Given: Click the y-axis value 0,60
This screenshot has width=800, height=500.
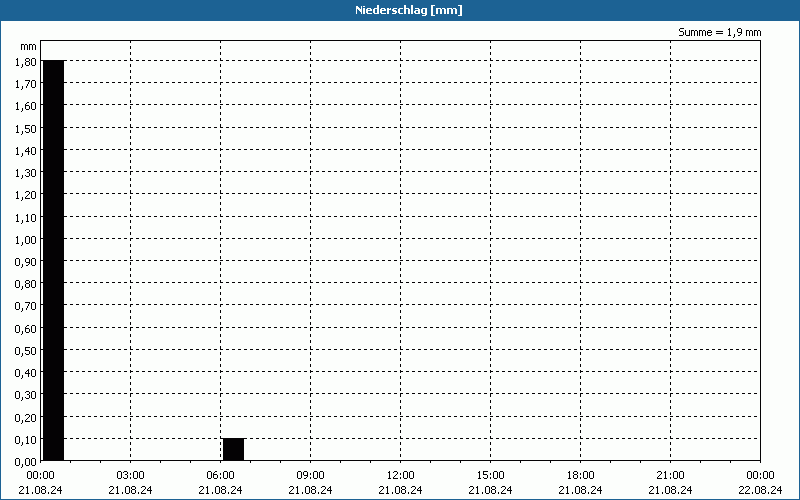Looking at the screenshot, I should point(26,329).
